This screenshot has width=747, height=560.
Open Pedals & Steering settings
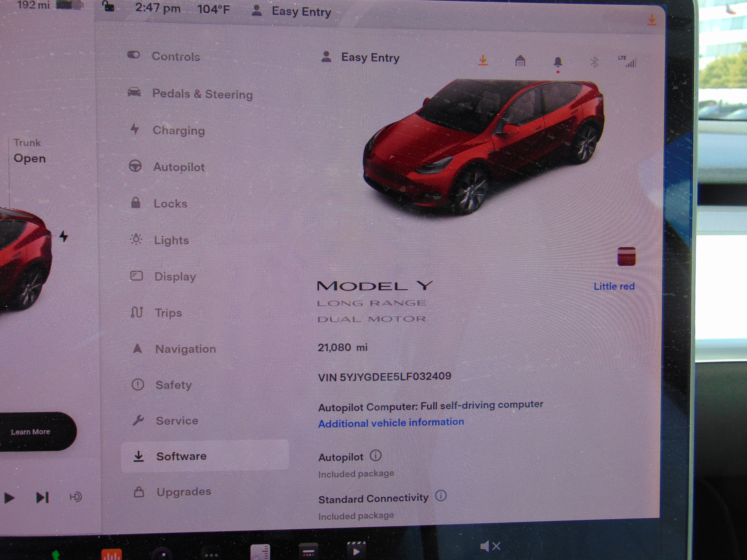[190, 94]
